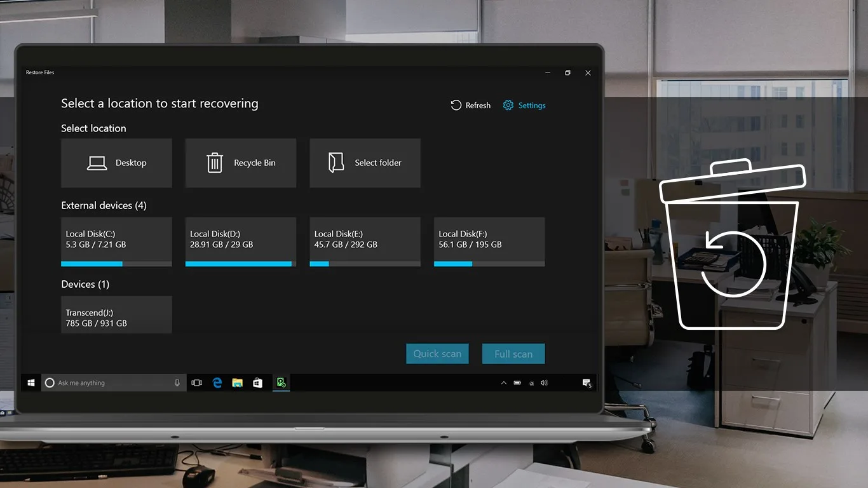The image size is (868, 488).
Task: Select Local Disk(C:) drive
Action: tap(116, 242)
